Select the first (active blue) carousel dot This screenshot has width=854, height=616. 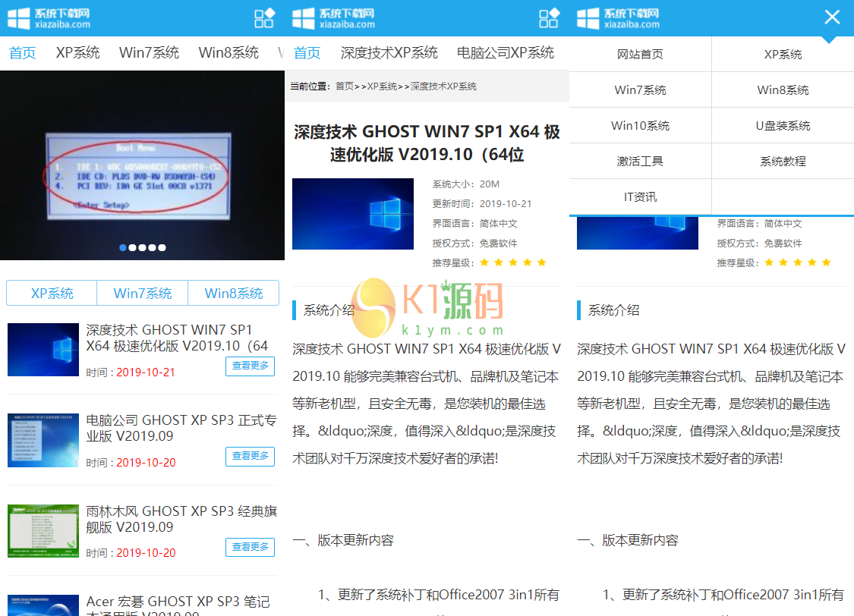123,247
